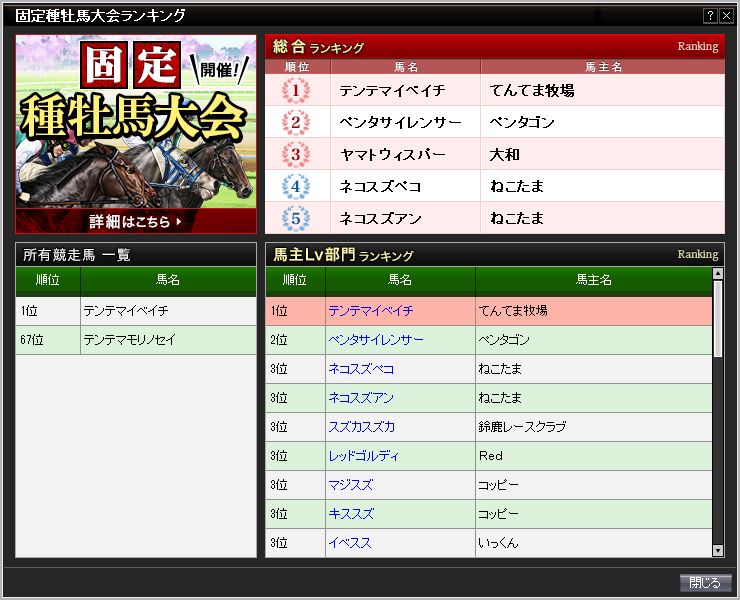Click テンテマイベイチ in 総合ランキング
740x600 pixels.
[x=392, y=90]
